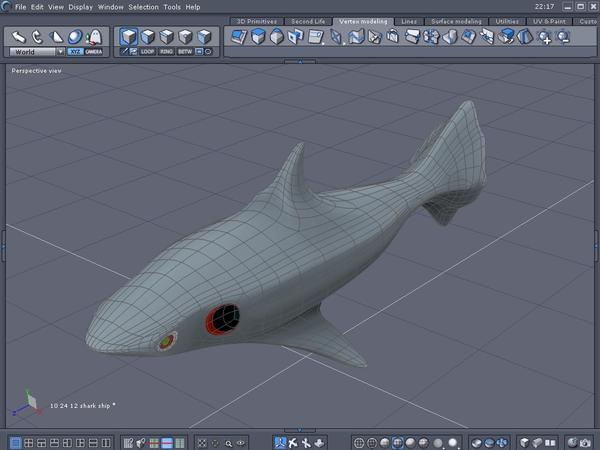Click the sphere with plus sign icon
Screen dimensions: 600x450
[544, 37]
